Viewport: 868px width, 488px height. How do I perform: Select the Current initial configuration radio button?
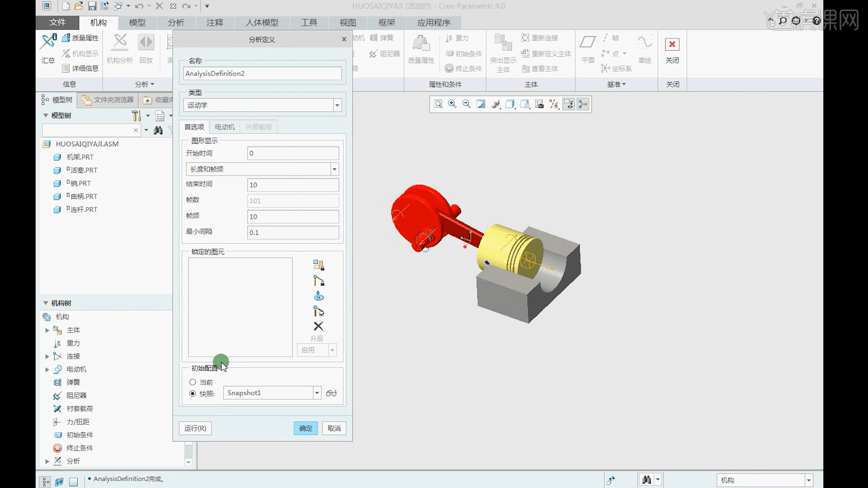point(193,382)
